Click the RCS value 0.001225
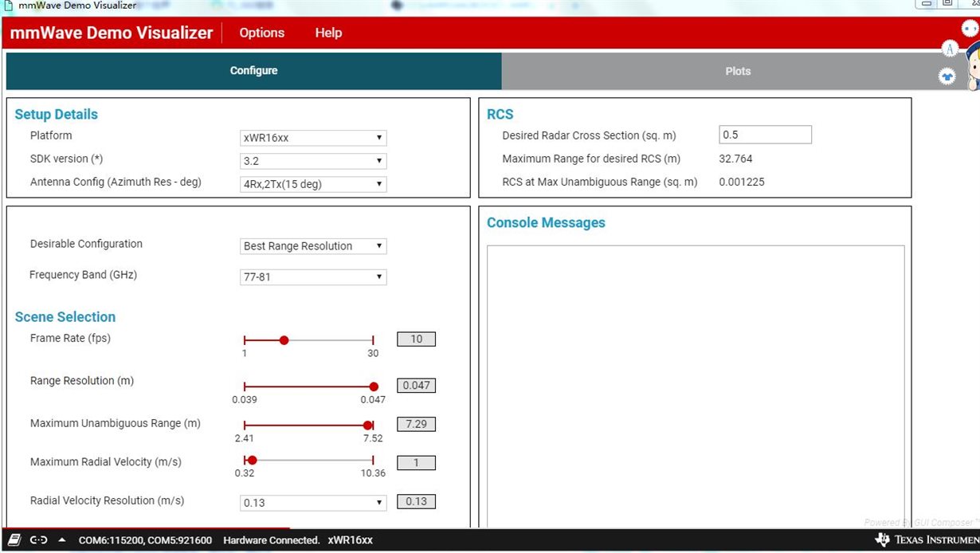The image size is (980, 553). pyautogui.click(x=741, y=182)
